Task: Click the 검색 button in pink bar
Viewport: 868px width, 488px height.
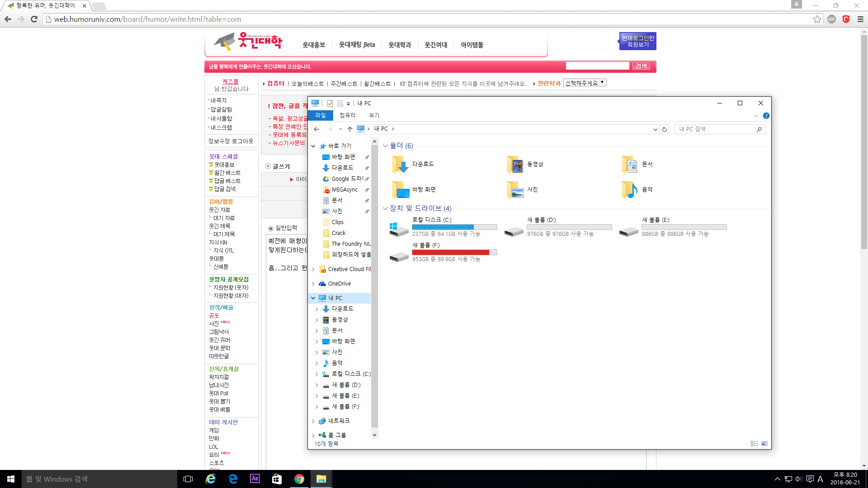Action: (x=641, y=66)
